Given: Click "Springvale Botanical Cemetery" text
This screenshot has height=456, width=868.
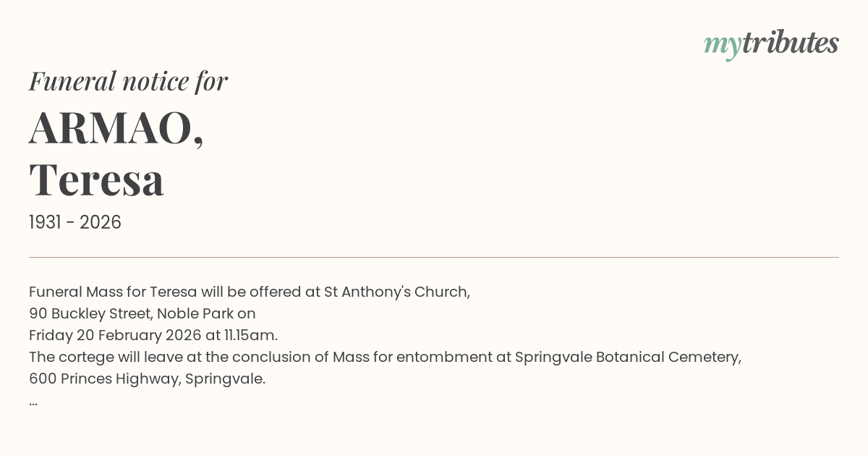Looking at the screenshot, I should click(x=626, y=357).
